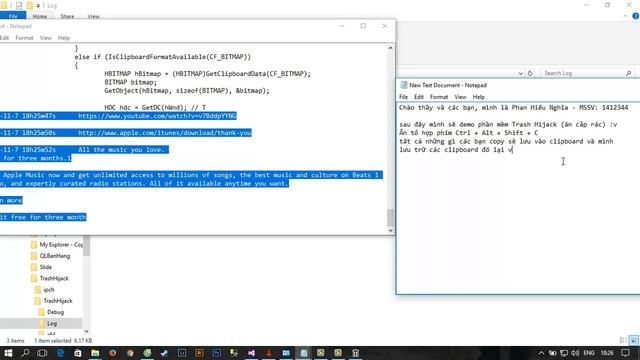Click the log Notepad vertical scrollbar thumb
The width and height of the screenshot is (640, 360).
pos(390,217)
